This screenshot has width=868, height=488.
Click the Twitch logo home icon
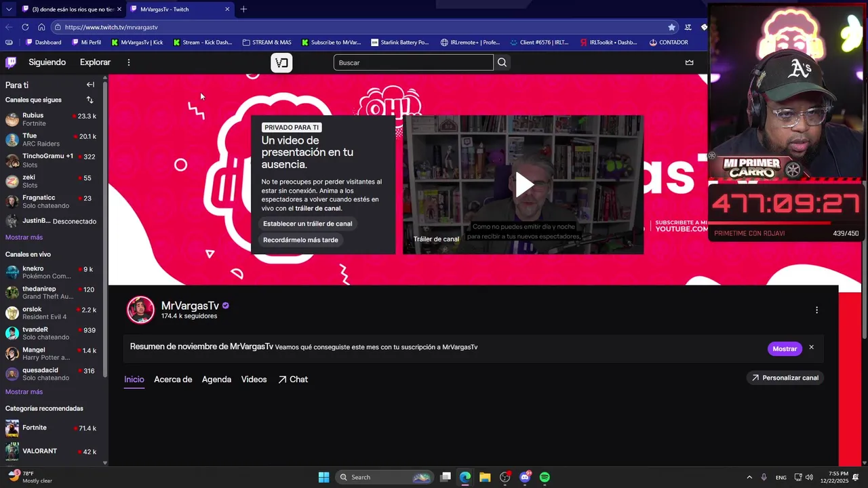(x=11, y=62)
